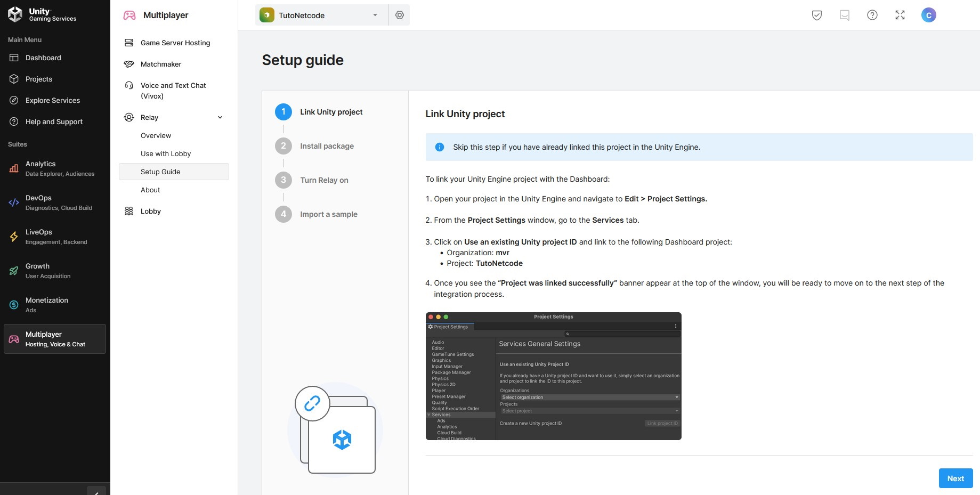
Task: Click the shield checkmark icon
Action: click(x=817, y=15)
